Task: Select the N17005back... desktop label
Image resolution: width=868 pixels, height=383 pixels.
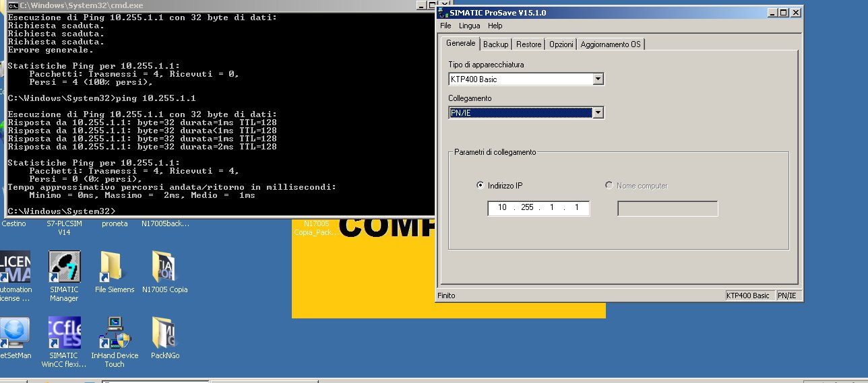Action: click(166, 223)
